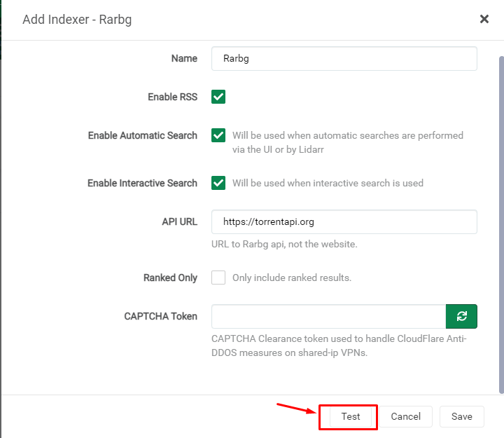Click the Test button
The width and height of the screenshot is (504, 438).
(351, 416)
